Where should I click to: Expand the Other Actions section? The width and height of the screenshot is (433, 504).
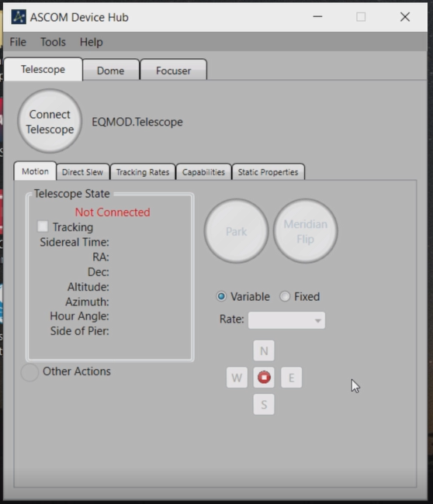pos(29,372)
